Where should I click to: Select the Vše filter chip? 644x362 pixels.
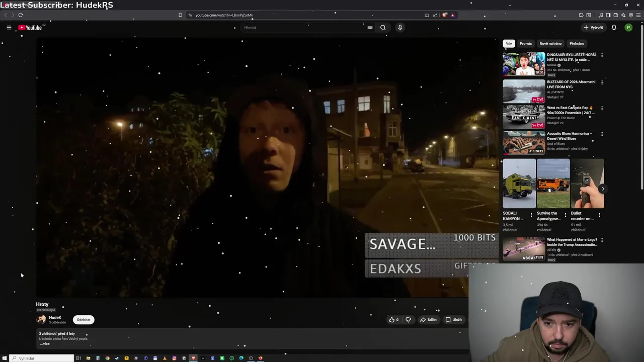[509, 44]
